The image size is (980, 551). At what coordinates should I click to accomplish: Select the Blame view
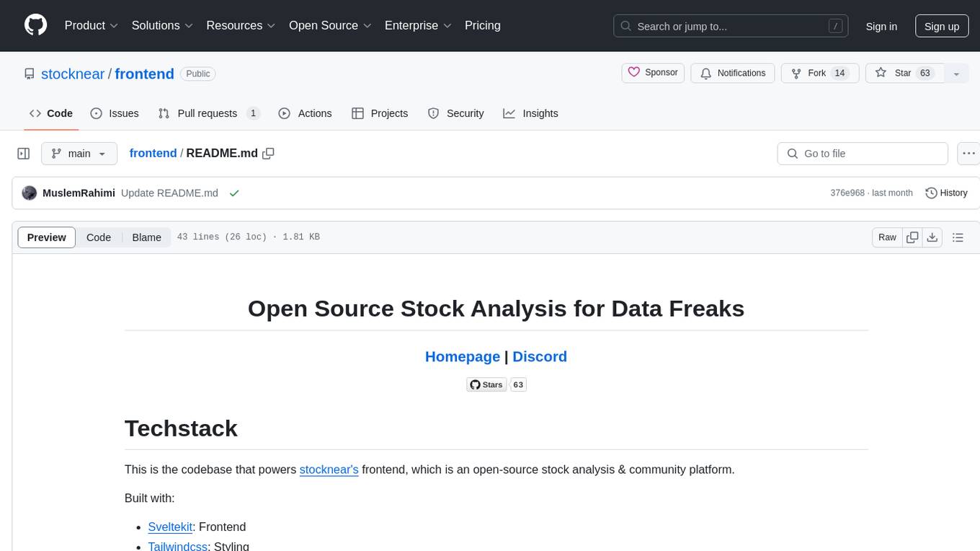pos(146,237)
